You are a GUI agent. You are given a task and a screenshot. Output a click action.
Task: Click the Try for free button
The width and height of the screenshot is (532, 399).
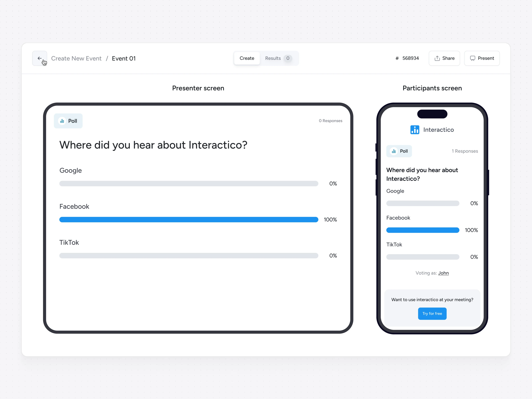point(432,314)
